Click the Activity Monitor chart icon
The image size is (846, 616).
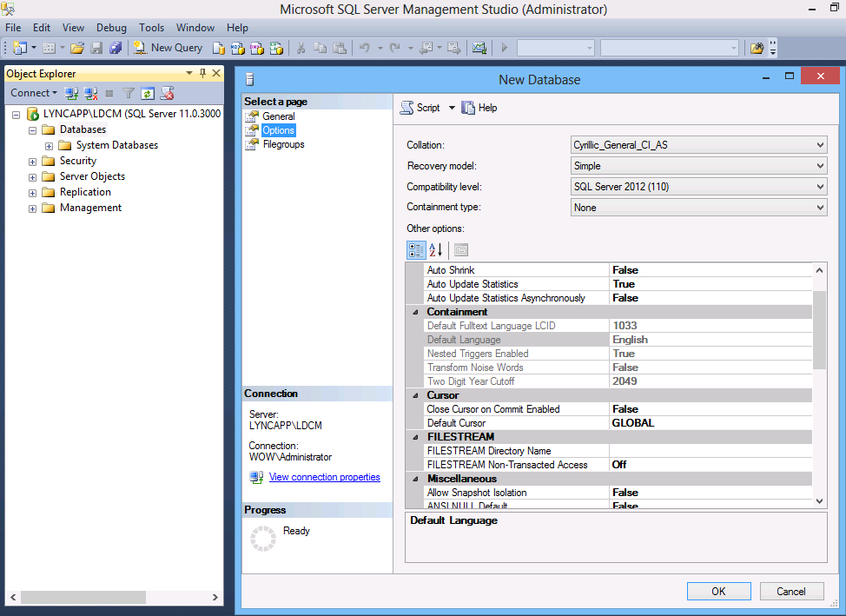479,48
